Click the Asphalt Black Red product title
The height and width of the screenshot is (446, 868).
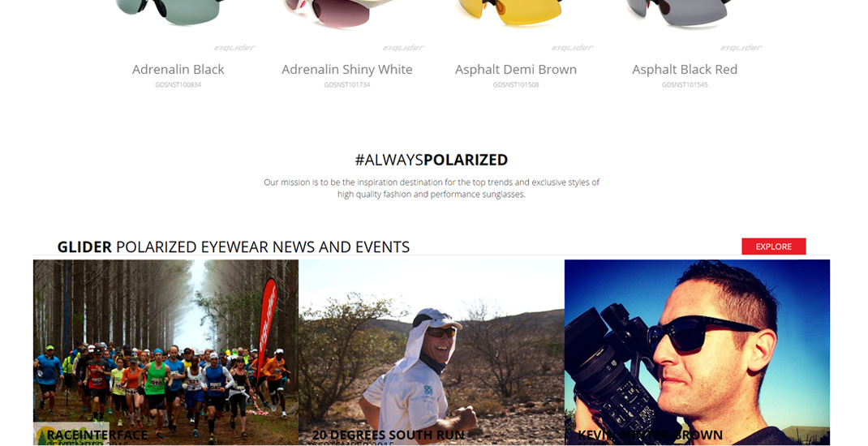(685, 69)
